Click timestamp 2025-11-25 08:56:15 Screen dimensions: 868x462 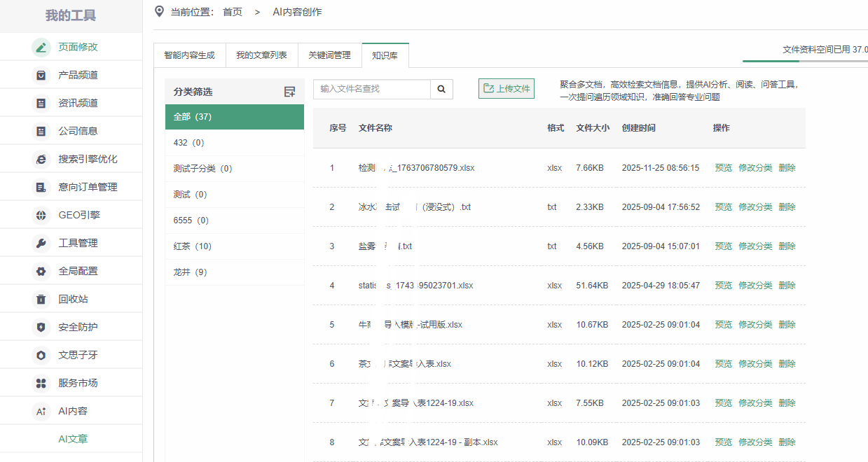click(x=661, y=168)
